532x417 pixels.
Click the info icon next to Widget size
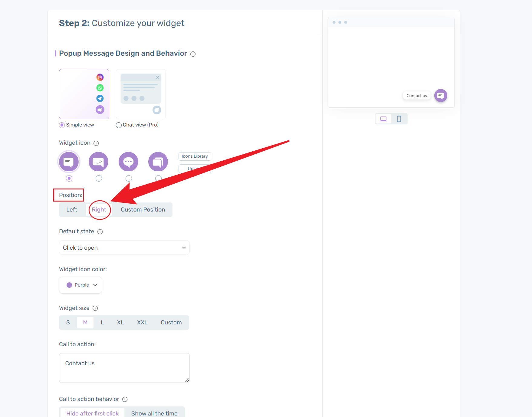click(95, 308)
